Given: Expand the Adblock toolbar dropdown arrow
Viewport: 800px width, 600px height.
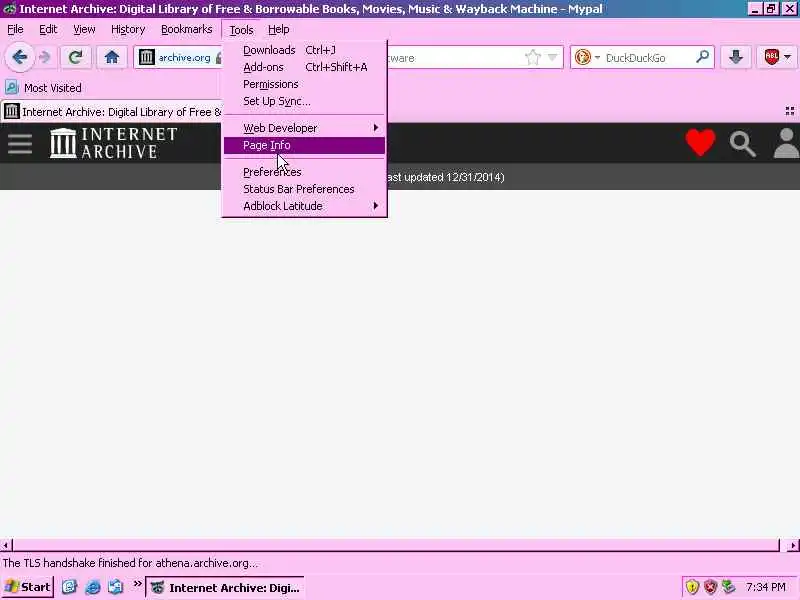Looking at the screenshot, I should (x=788, y=58).
